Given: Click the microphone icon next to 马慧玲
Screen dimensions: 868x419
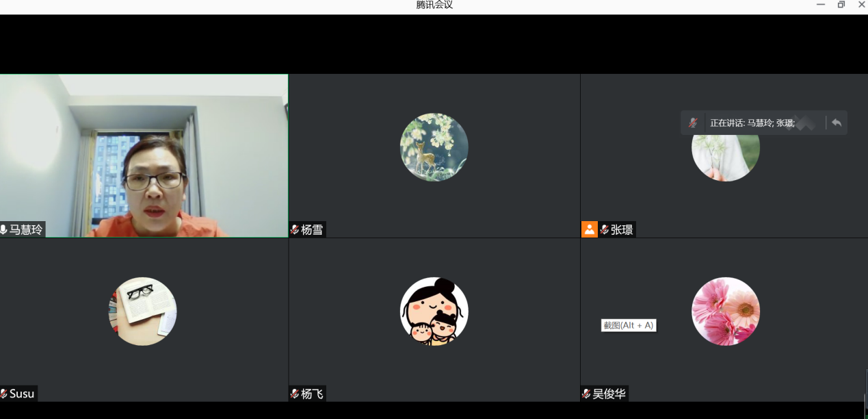Looking at the screenshot, I should (x=3, y=230).
